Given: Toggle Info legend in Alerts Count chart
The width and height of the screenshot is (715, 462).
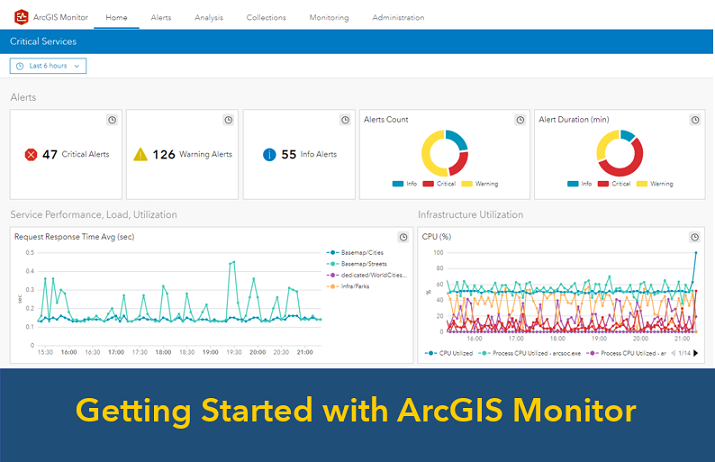Looking at the screenshot, I should click(404, 184).
